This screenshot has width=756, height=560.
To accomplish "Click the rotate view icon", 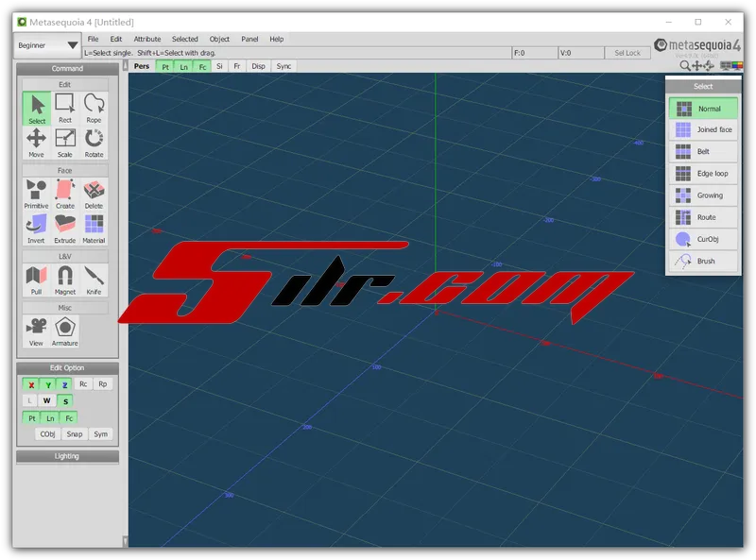I will click(x=708, y=65).
